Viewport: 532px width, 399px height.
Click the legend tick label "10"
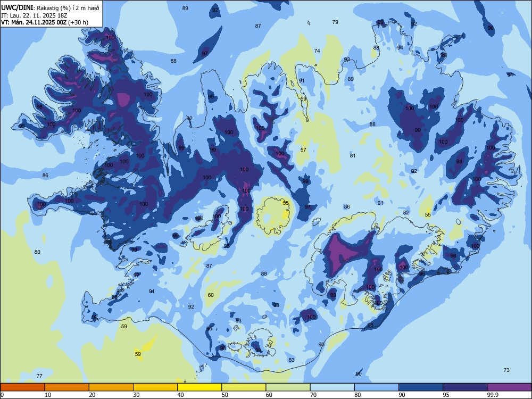[48, 395]
